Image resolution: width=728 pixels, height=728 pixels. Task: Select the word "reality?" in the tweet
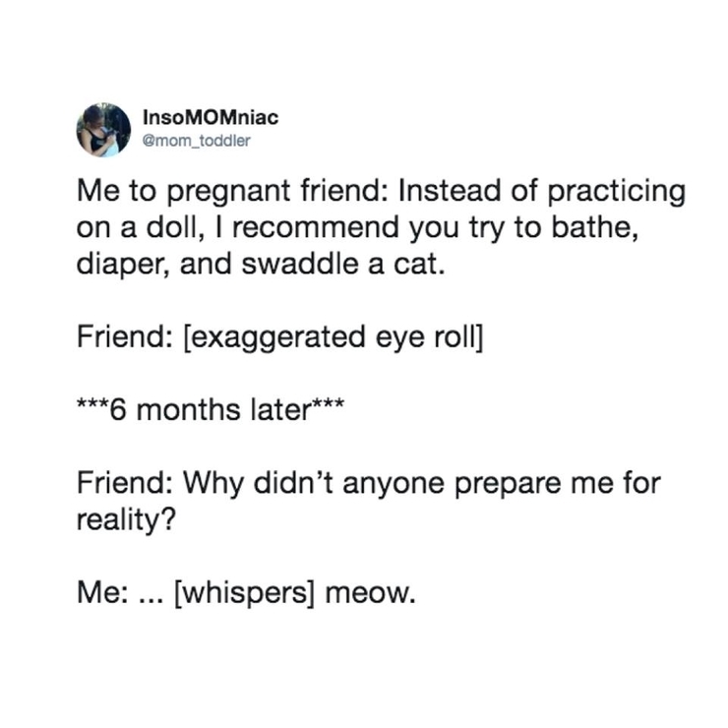(x=127, y=520)
